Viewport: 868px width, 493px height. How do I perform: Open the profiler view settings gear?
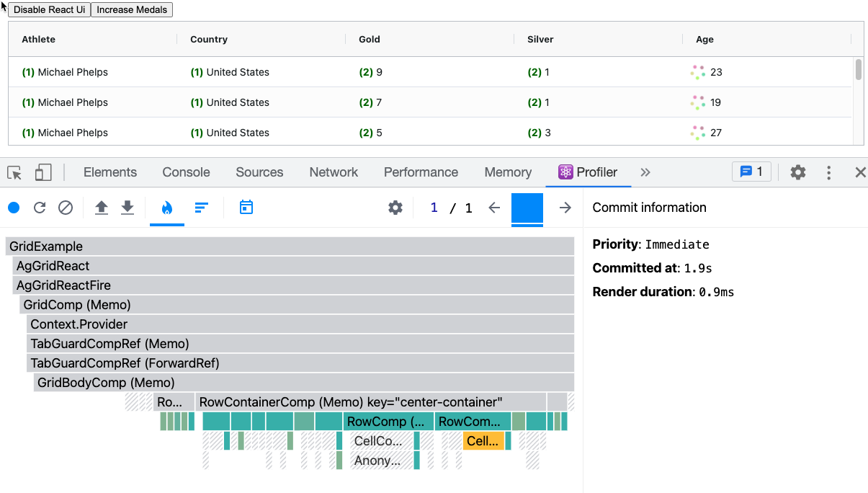point(395,208)
